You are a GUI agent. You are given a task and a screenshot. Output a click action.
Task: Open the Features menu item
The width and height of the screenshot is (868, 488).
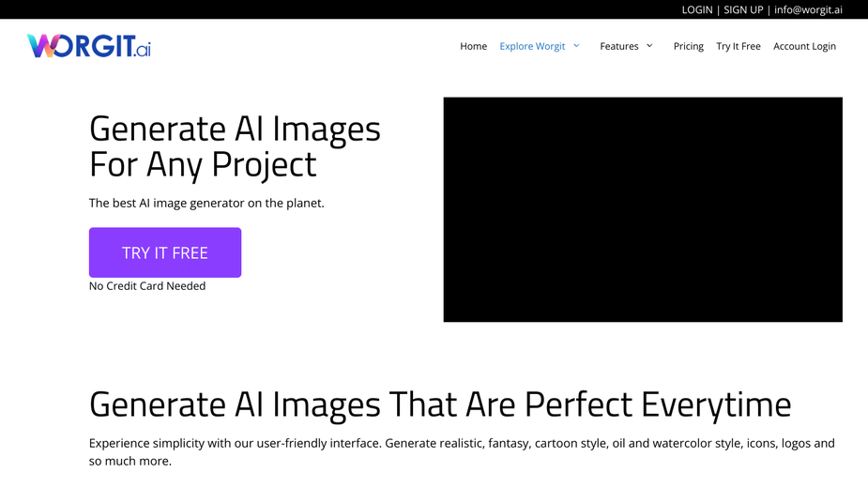(619, 46)
